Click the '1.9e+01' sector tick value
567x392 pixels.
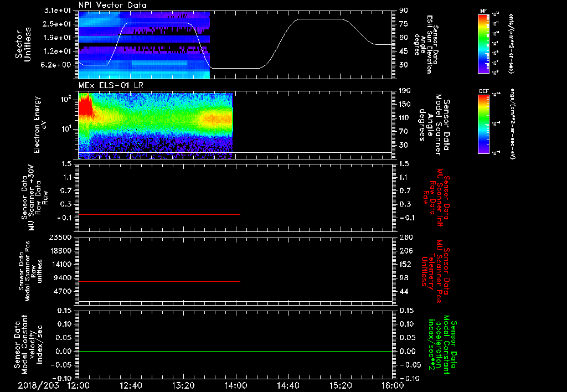(57, 38)
